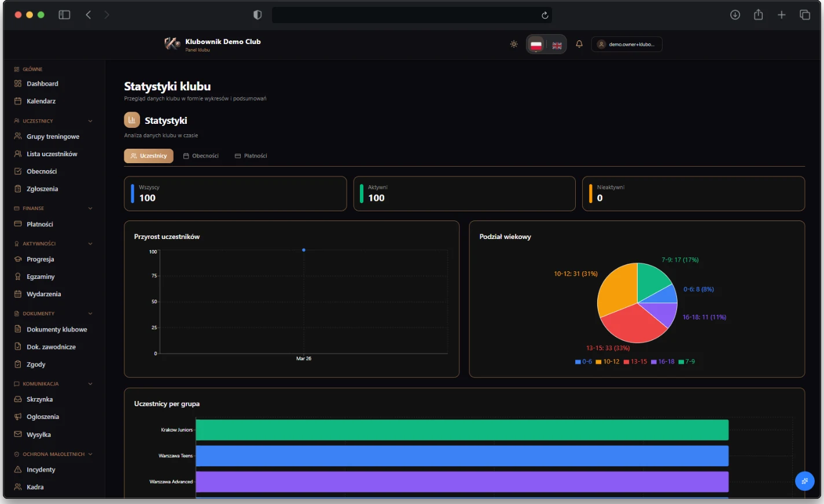
Task: Open Kalendarz via its calendar icon
Action: (17, 101)
